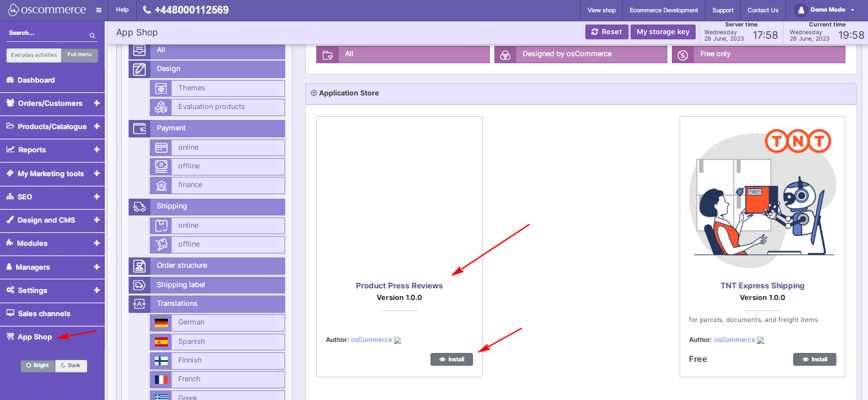
Task: Click the Order structure icon
Action: coord(139,266)
